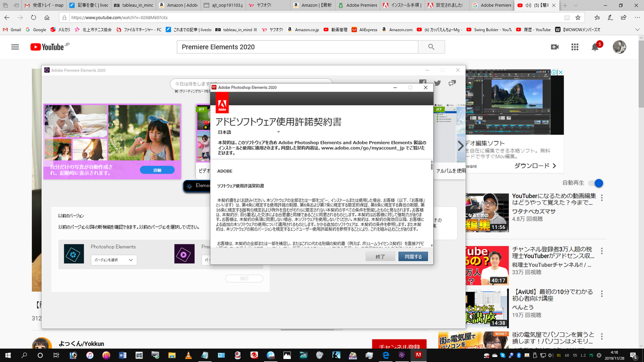
Task: Open Windows taskbar search magnifier
Action: click(x=24, y=355)
